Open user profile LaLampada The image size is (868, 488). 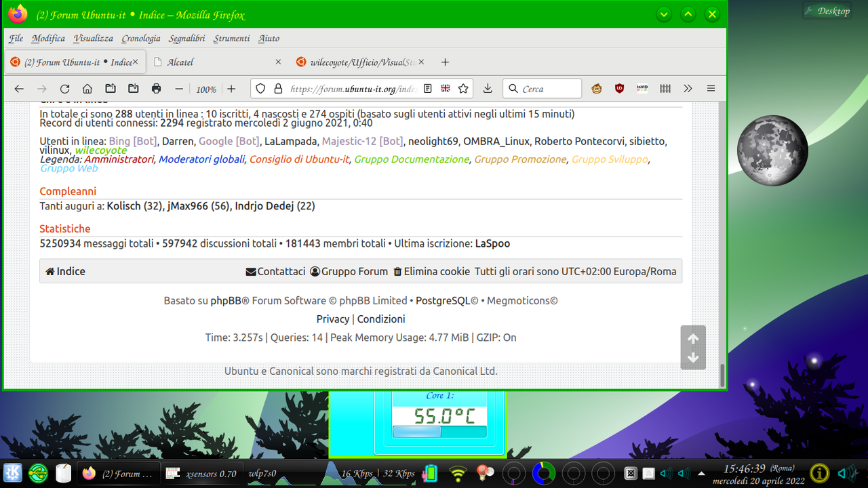pyautogui.click(x=291, y=141)
